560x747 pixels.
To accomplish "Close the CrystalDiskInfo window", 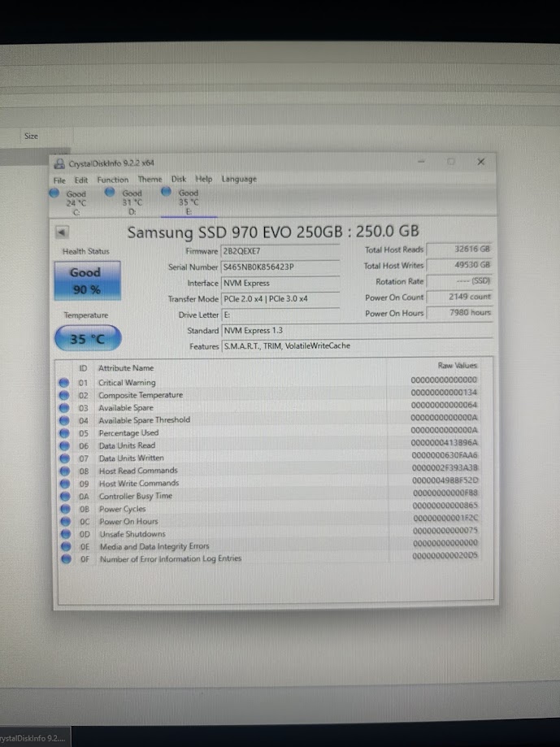I will (x=481, y=162).
